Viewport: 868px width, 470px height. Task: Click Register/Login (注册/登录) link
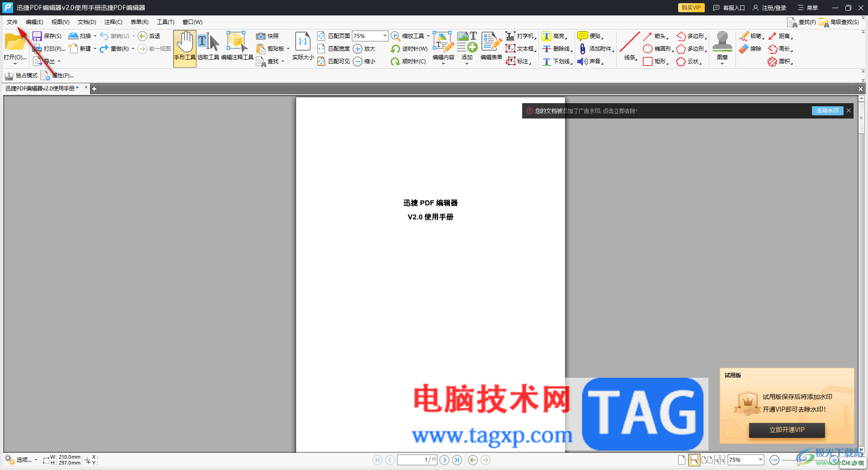click(769, 8)
